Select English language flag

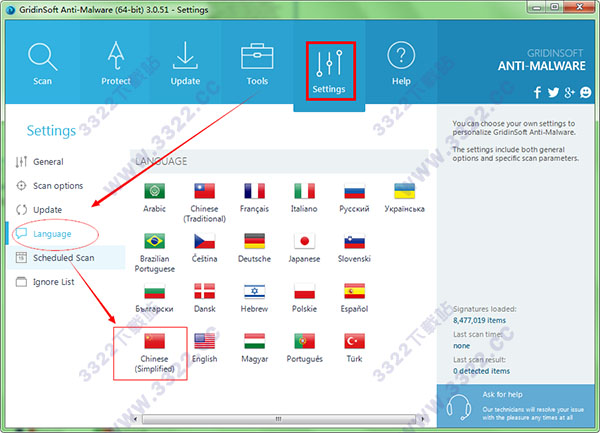204,341
